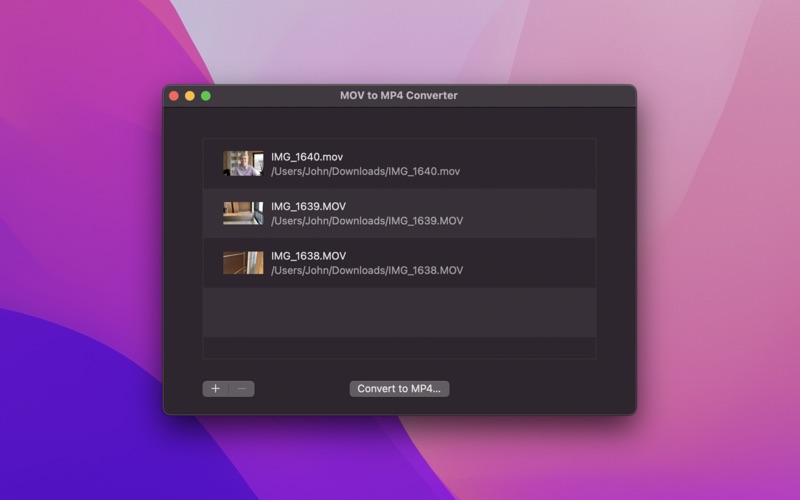Click the path /Users/John/Downloads/IMG_1638.MOV
The width and height of the screenshot is (800, 500).
(x=367, y=270)
